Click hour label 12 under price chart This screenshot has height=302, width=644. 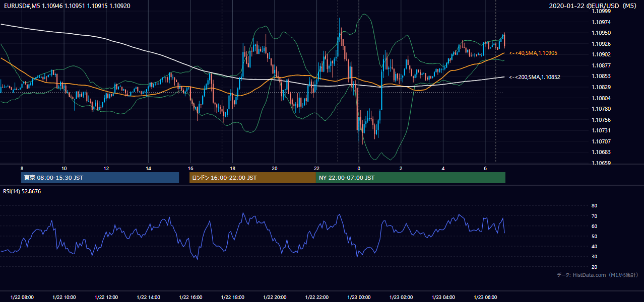[x=106, y=168]
